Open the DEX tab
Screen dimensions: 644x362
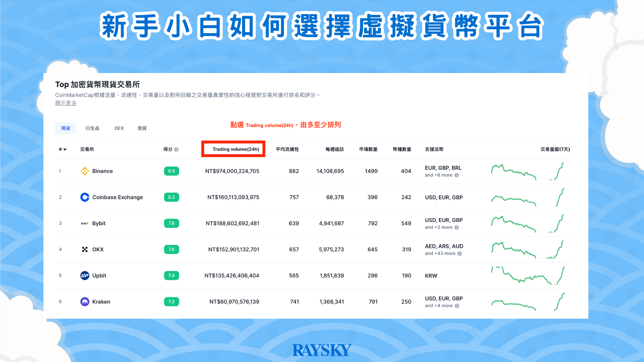coord(119,128)
